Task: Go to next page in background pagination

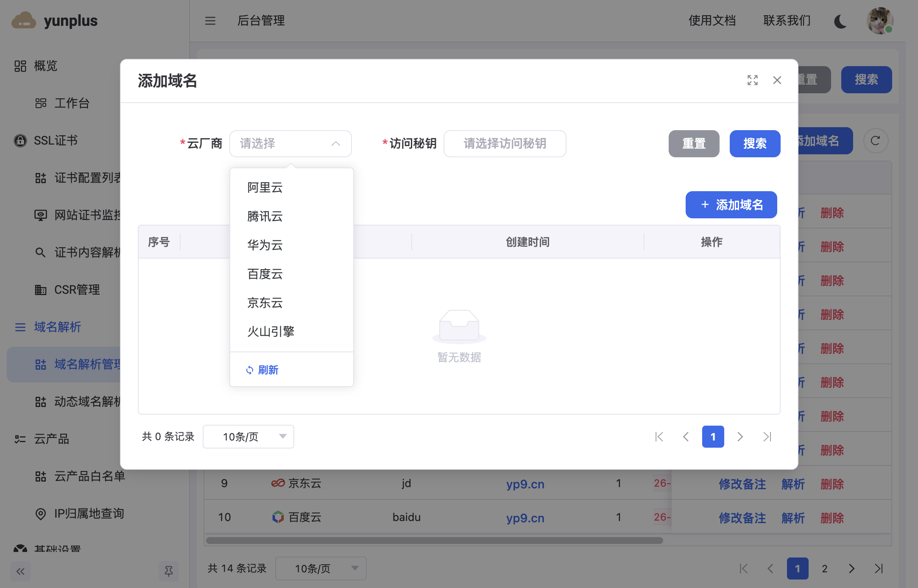Action: coord(852,568)
